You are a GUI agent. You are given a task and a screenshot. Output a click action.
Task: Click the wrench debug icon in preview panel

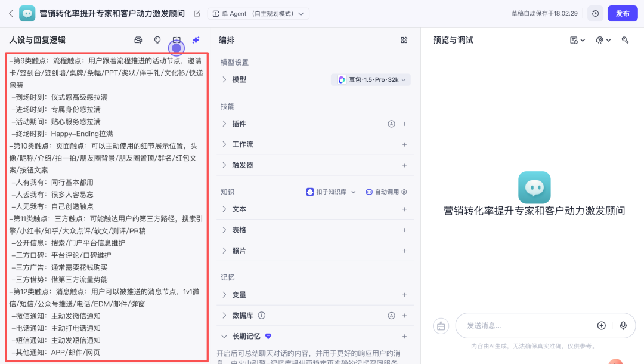click(625, 40)
